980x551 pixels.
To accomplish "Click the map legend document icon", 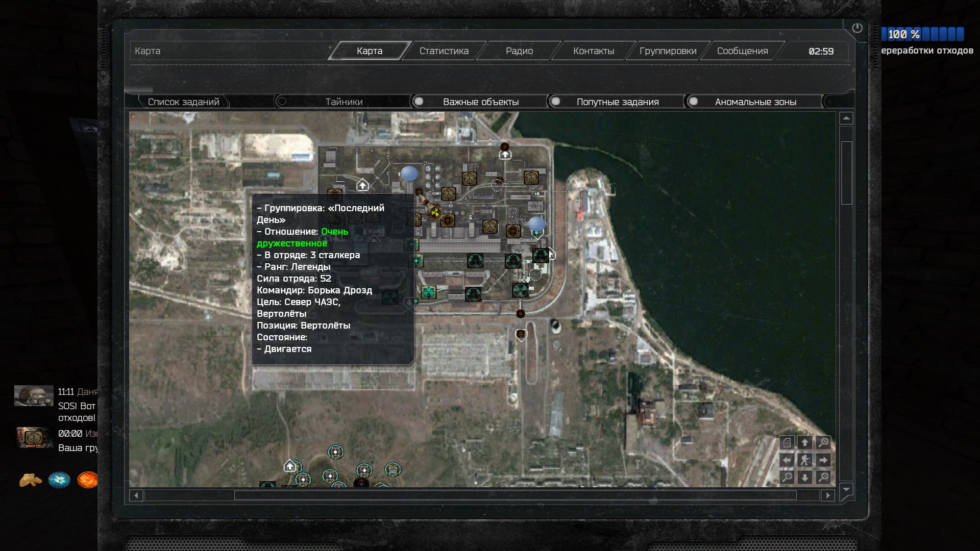I will point(787,443).
